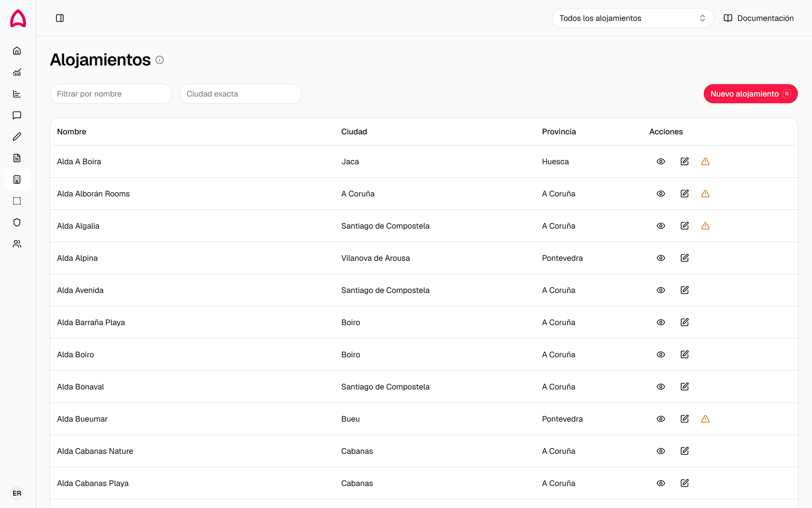Select the Alda Alborán Rooms name cell
Viewport: 812px width, 508px height.
point(93,194)
